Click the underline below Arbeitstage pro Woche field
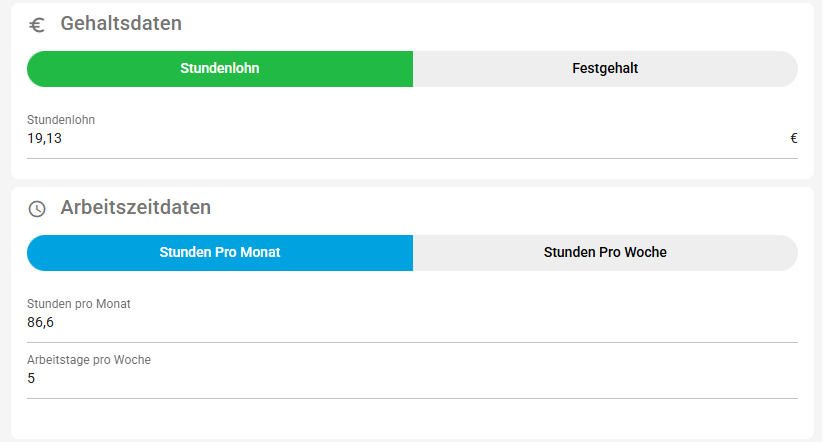This screenshot has height=442, width=823. [412, 398]
